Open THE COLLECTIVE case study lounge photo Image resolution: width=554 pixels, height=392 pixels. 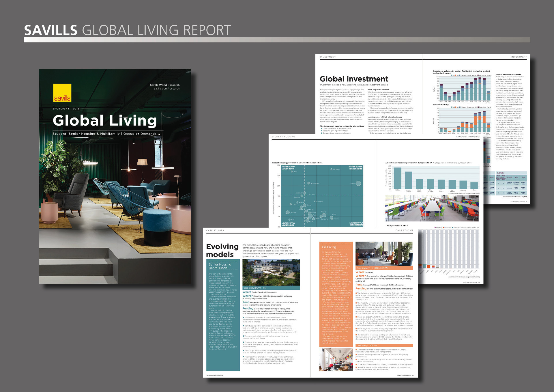coord(384,254)
